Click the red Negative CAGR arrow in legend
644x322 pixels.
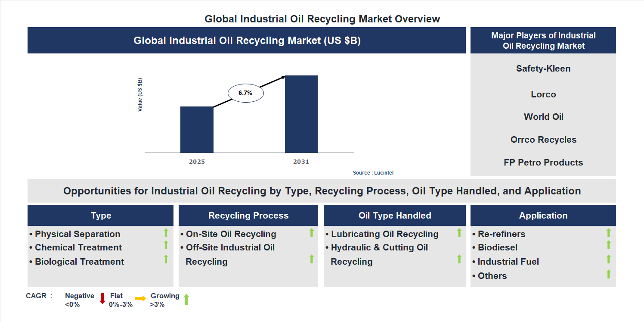(x=102, y=299)
